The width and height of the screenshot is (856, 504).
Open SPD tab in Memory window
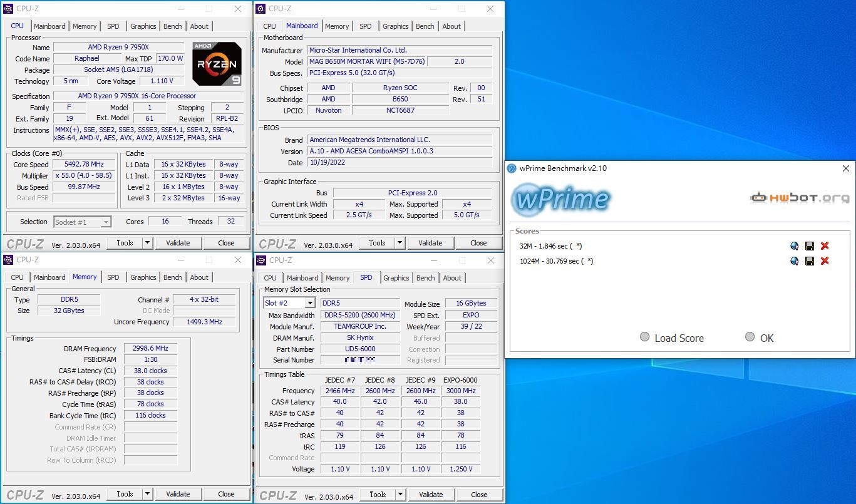pyautogui.click(x=113, y=277)
